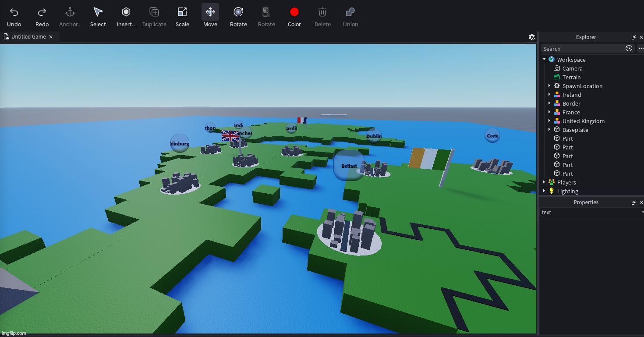Screen dimensions: 644x337
Task: Expand the Lighting service node
Action: 544,191
